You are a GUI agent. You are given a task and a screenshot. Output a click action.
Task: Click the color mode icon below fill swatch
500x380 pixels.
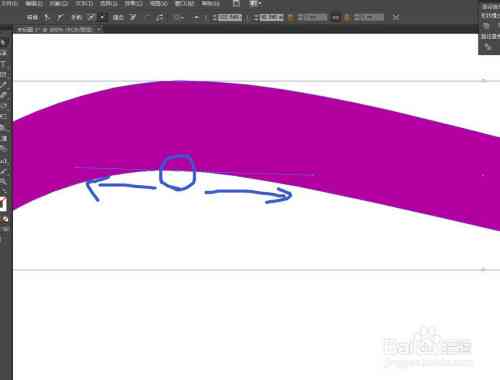[x=4, y=220]
